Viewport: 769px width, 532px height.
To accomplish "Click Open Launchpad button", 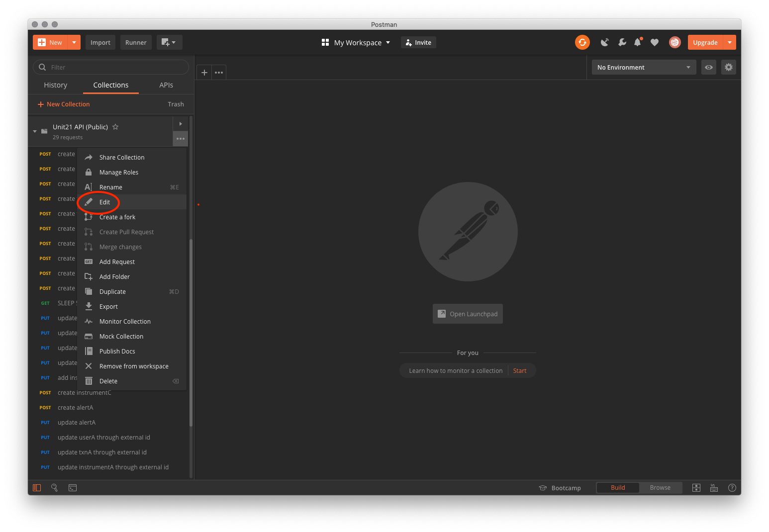I will tap(468, 314).
